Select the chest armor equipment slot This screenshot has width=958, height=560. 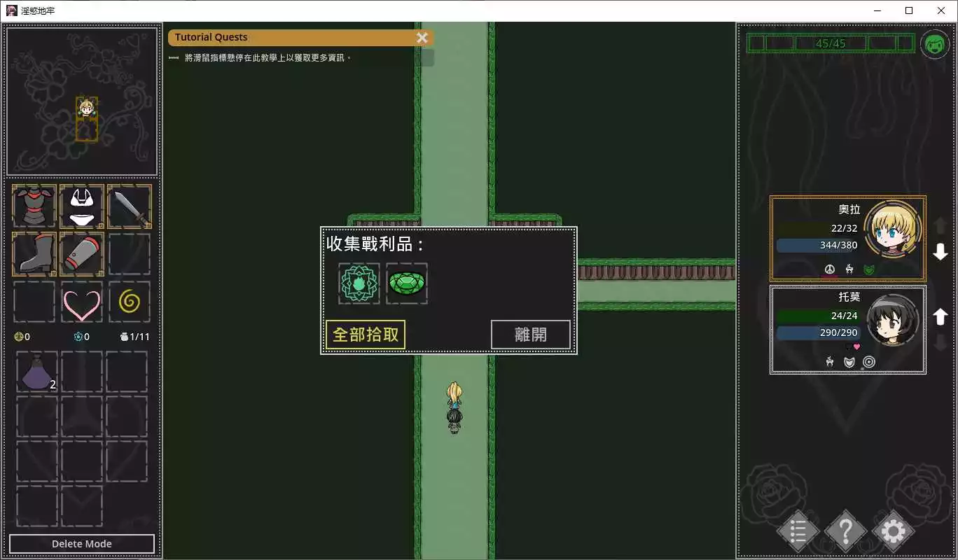[x=34, y=206]
